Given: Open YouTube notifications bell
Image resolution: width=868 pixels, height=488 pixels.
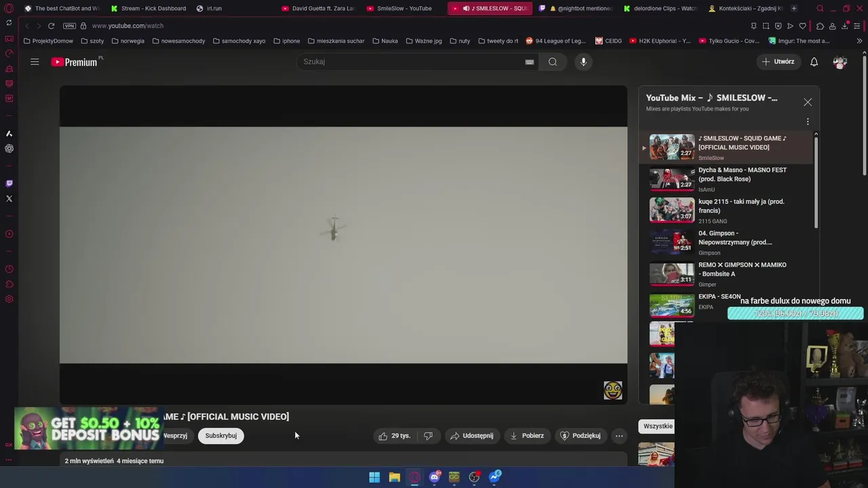Looking at the screenshot, I should pyautogui.click(x=814, y=62).
